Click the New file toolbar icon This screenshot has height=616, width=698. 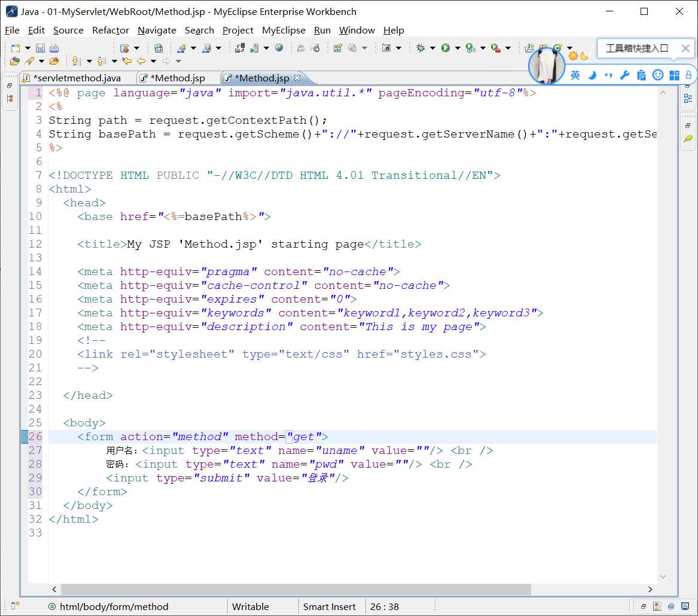(16, 48)
